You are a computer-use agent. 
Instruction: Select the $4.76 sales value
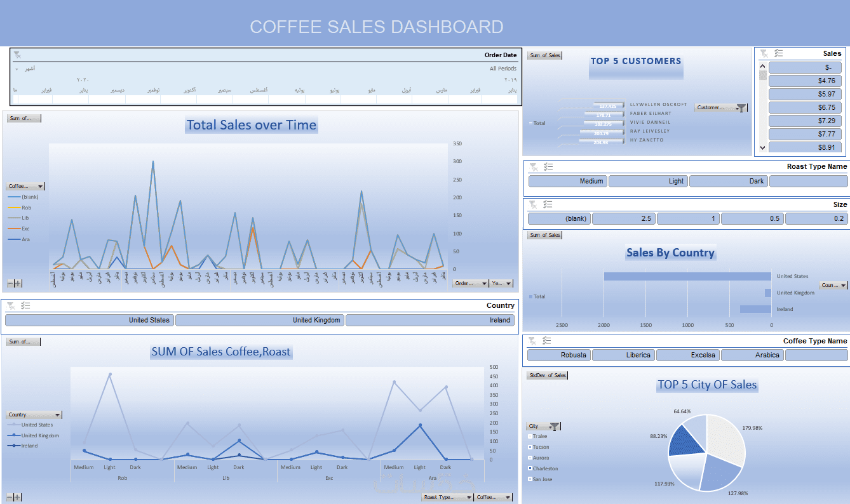(x=806, y=81)
